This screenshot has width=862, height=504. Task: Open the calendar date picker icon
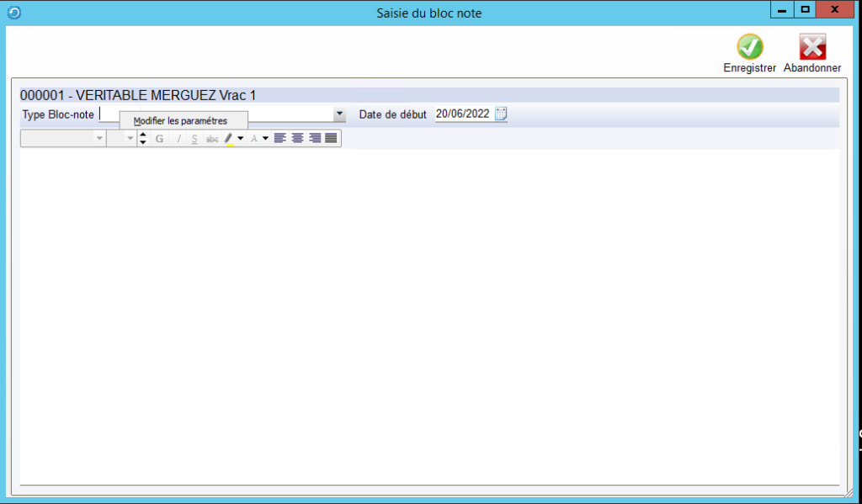[501, 114]
